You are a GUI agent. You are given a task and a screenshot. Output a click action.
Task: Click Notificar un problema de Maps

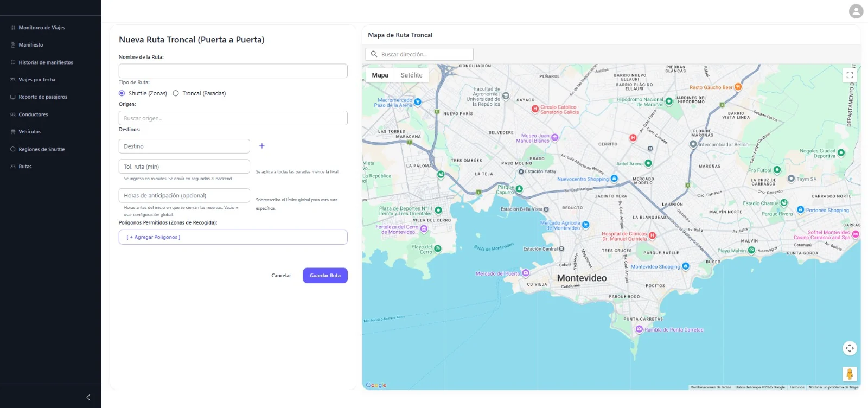(833, 387)
